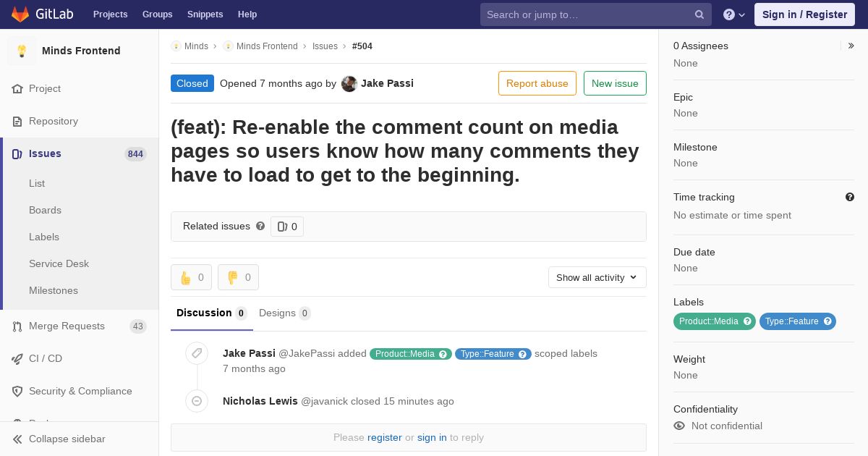This screenshot has height=456, width=868.
Task: Open the Show all activity dropdown
Action: point(597,277)
